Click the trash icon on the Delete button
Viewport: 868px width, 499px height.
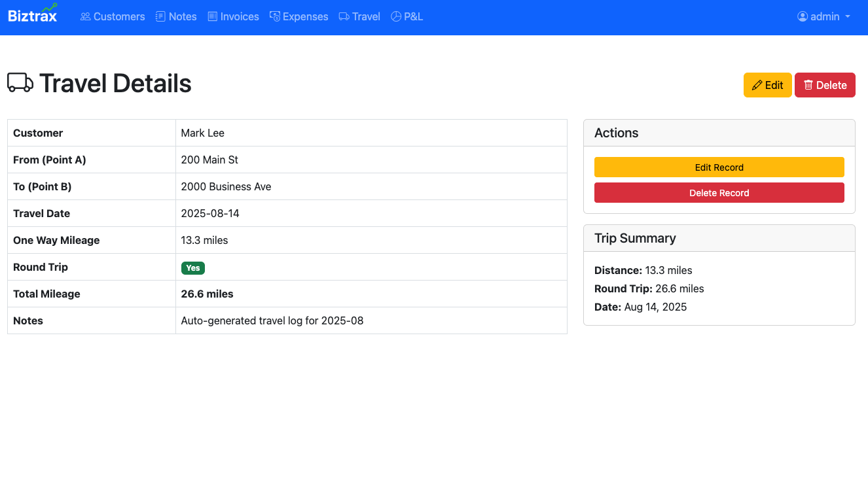tap(810, 85)
